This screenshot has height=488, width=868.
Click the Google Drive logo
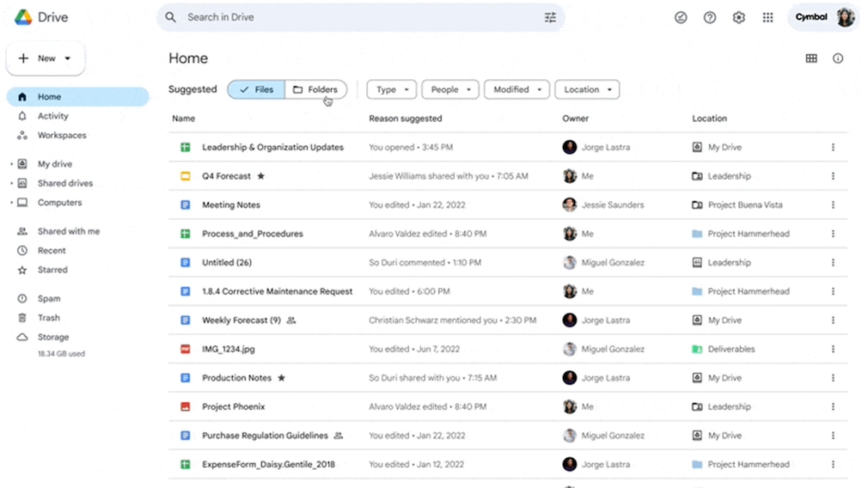[23, 17]
